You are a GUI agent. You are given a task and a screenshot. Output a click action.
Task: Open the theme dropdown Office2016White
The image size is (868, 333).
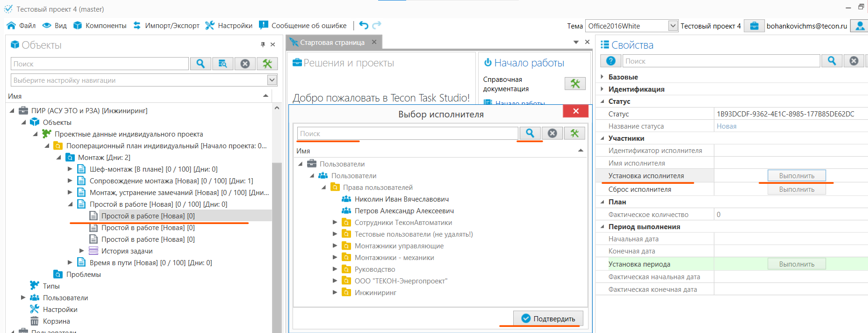pos(673,26)
